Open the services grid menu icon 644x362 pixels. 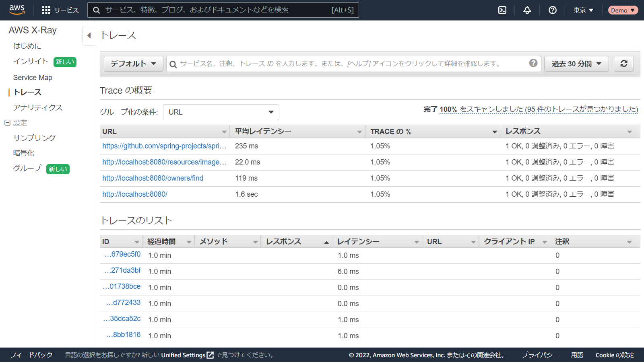click(46, 10)
